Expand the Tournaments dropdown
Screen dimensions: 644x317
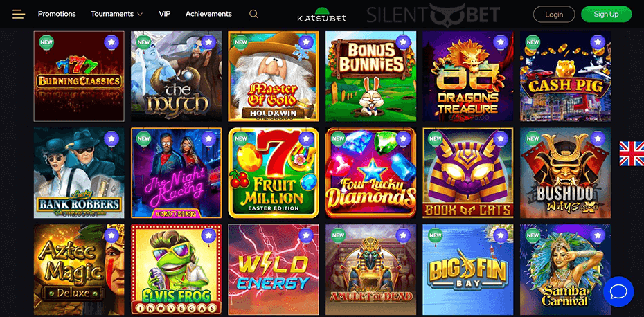pos(116,14)
